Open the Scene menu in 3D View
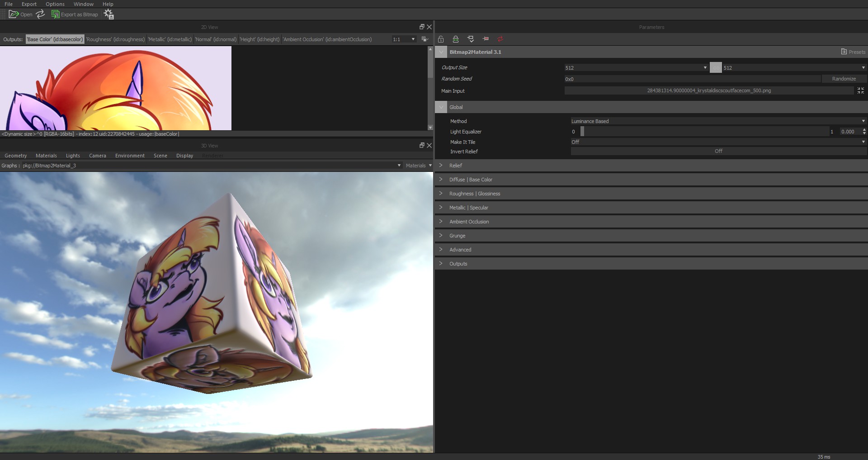Image resolution: width=868 pixels, height=460 pixels. pyautogui.click(x=160, y=156)
